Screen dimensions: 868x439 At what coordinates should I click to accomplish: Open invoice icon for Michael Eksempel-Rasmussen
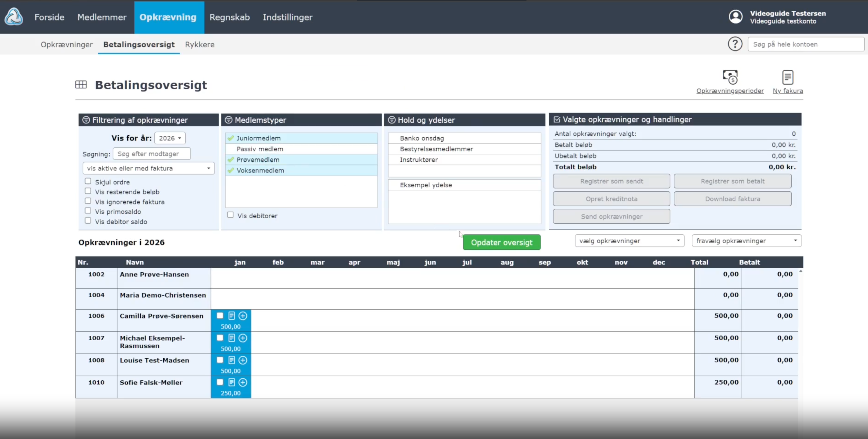point(232,338)
